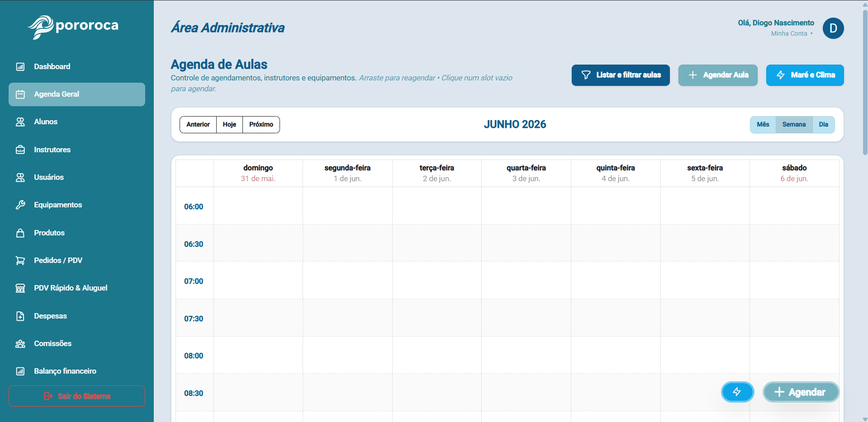Image resolution: width=868 pixels, height=422 pixels.
Task: Click the Agendar Aula button
Action: 718,75
